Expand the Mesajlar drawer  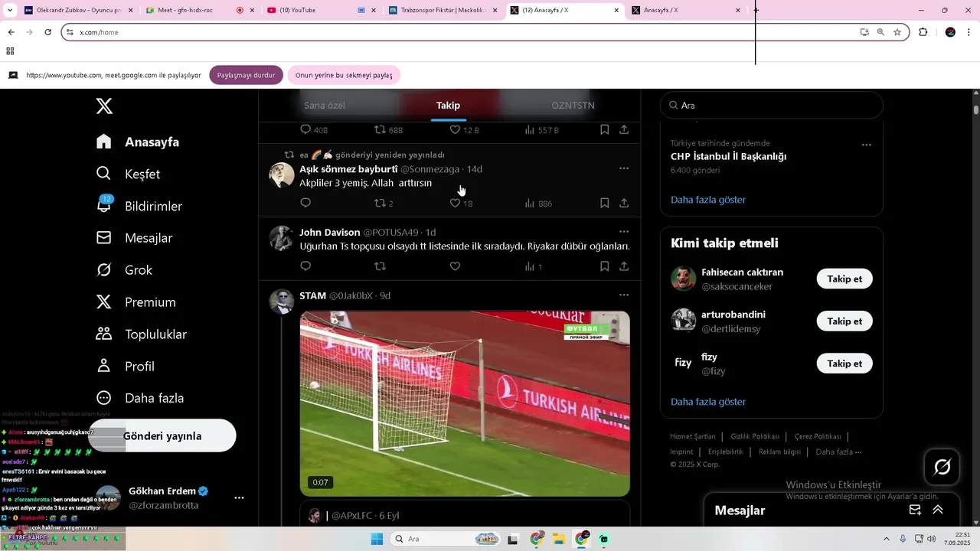point(938,510)
